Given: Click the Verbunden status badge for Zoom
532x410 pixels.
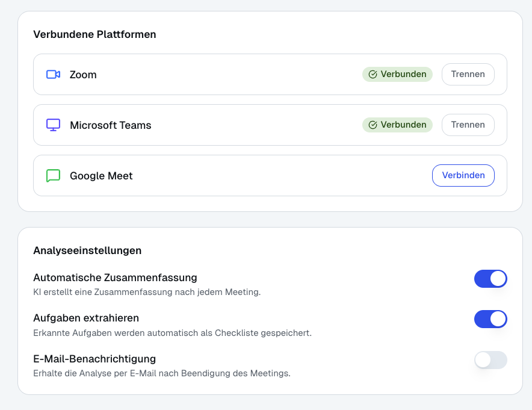Looking at the screenshot, I should [397, 74].
